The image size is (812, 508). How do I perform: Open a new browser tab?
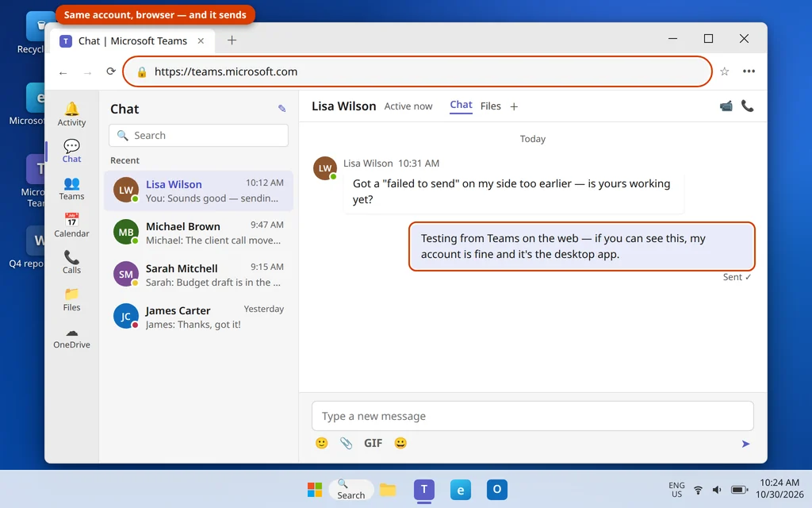pos(232,40)
